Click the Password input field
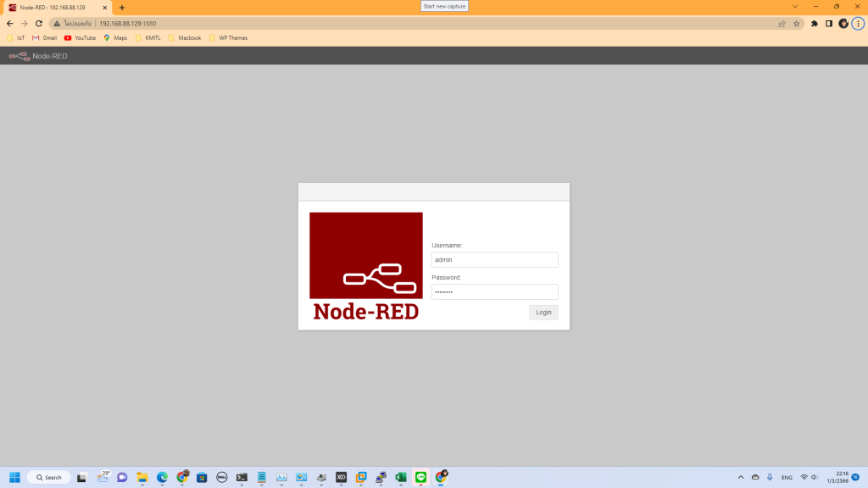868x488 pixels. 494,291
